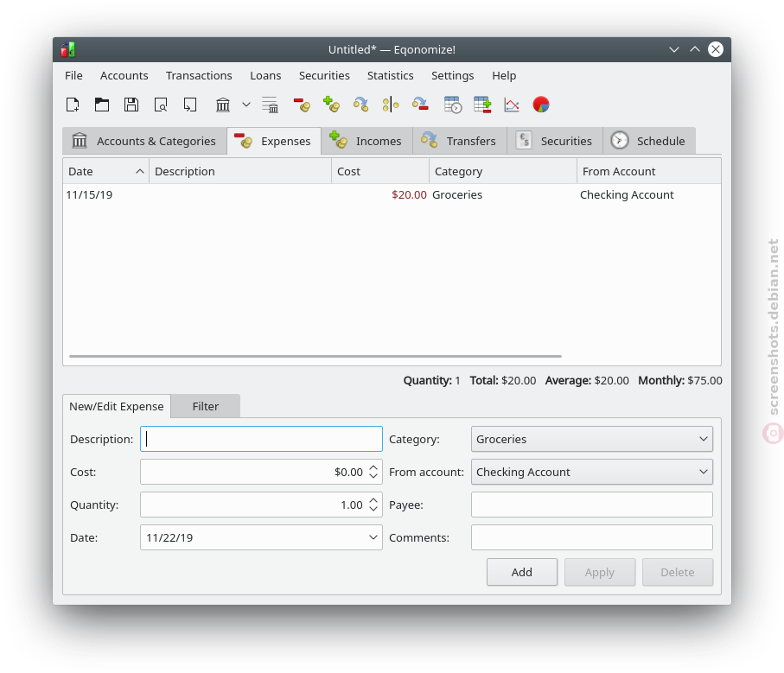The width and height of the screenshot is (784, 673).
Task: Click the New Transfer toolbar icon
Action: (x=361, y=105)
